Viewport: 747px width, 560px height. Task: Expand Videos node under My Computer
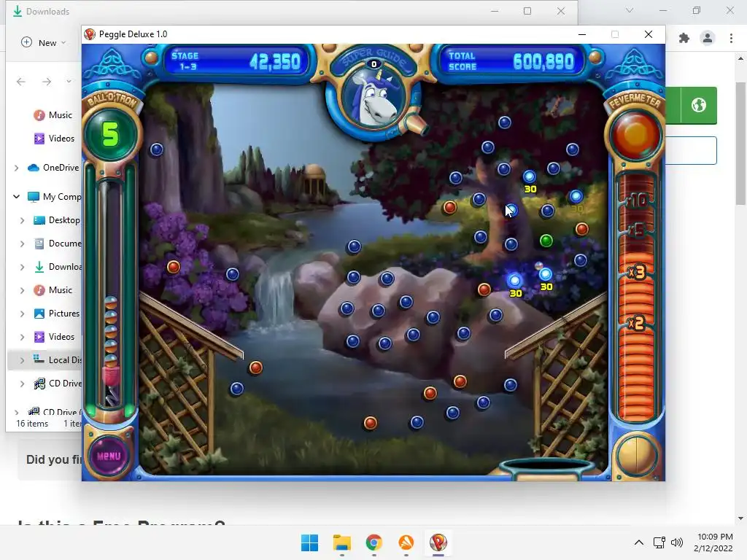point(23,337)
